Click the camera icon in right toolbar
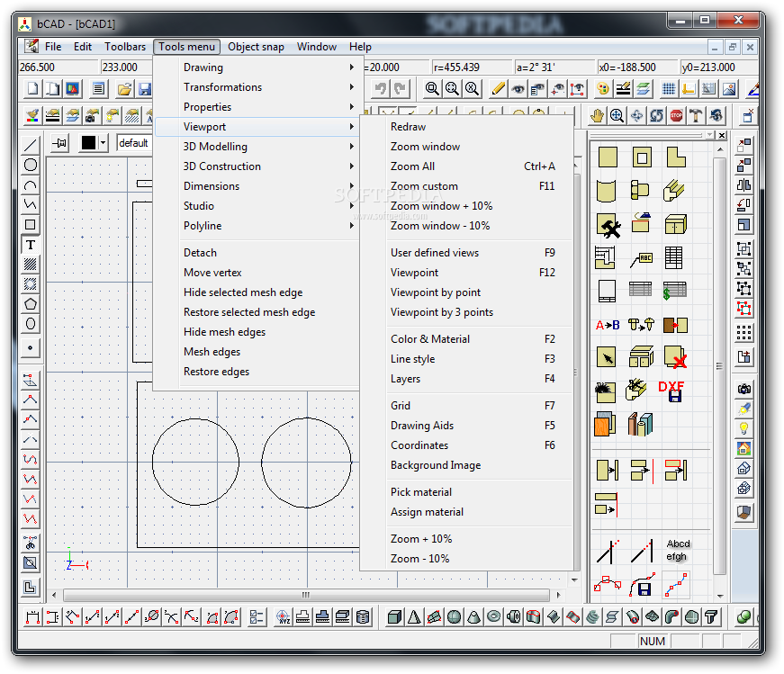Viewport: 784px width, 674px height. tap(744, 389)
